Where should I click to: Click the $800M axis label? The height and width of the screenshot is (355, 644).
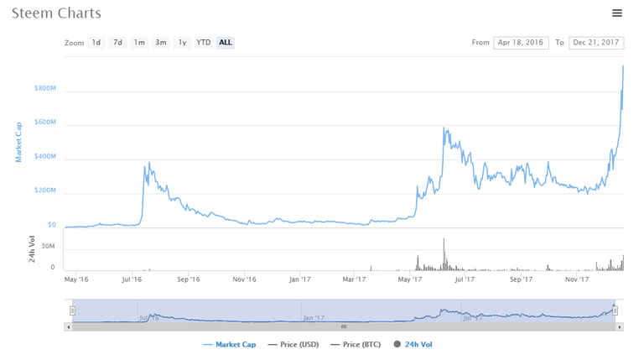point(45,88)
